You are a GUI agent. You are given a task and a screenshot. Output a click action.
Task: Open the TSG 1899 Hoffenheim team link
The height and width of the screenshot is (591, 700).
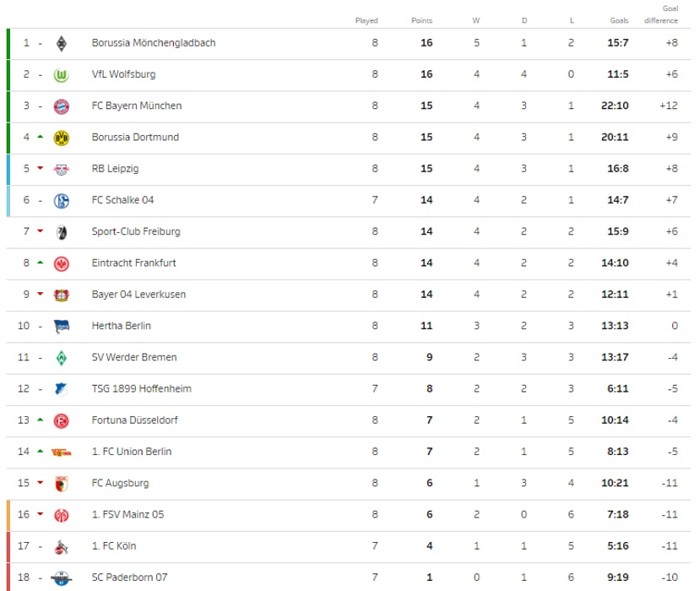[x=142, y=388]
